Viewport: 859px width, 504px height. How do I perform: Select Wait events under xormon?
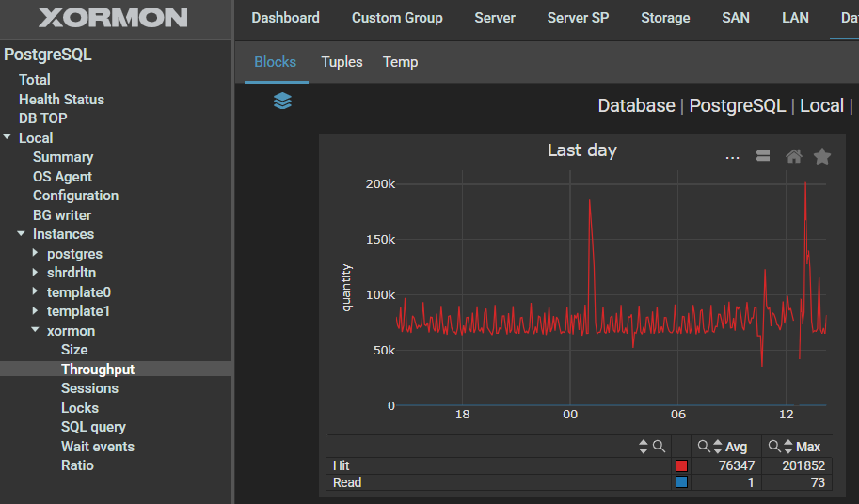pos(97,447)
